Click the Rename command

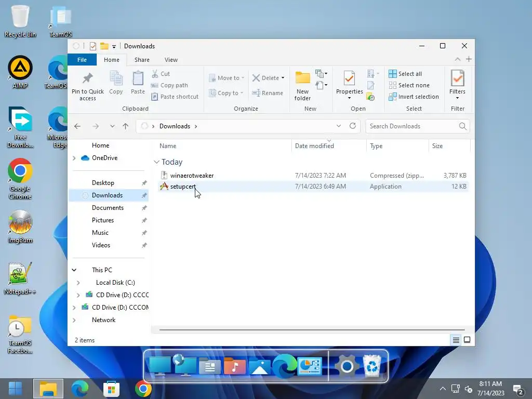pos(268,93)
